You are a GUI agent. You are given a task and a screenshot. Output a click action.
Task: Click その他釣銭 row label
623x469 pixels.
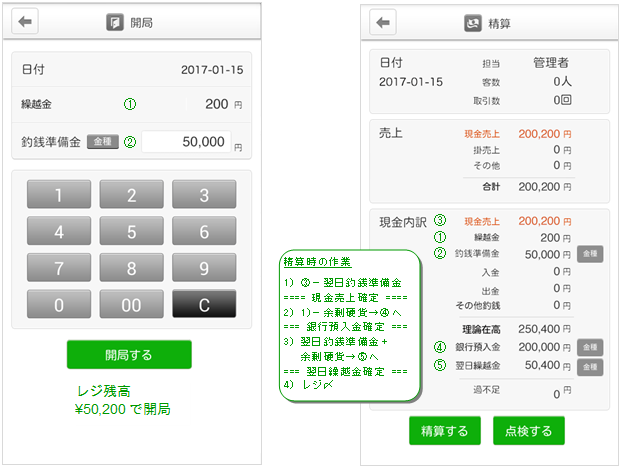(x=478, y=306)
